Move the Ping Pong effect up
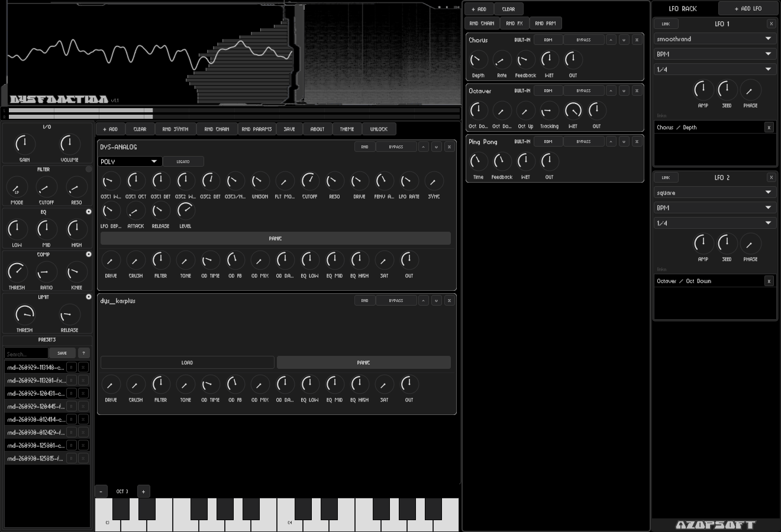Screen dimensions: 781x532 pos(611,142)
